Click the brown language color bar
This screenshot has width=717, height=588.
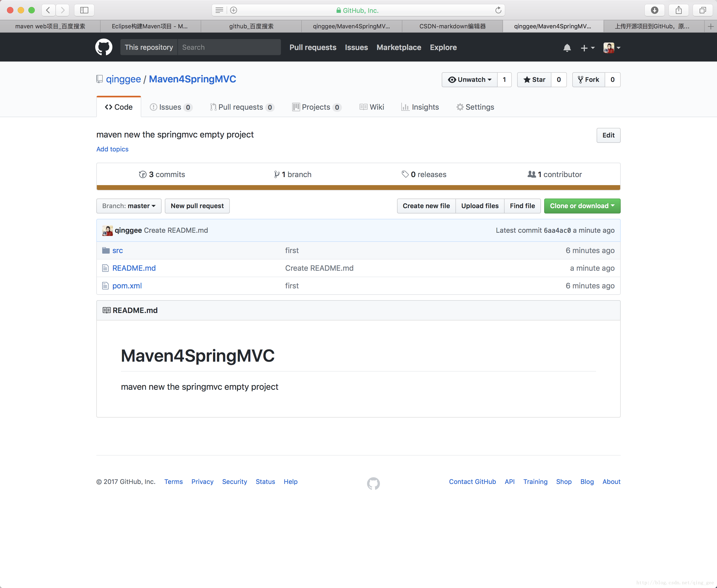(x=358, y=188)
